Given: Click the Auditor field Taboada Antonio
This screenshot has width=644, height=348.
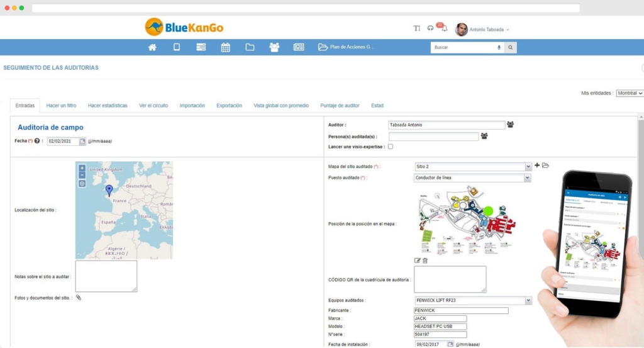Looking at the screenshot, I should tap(447, 125).
